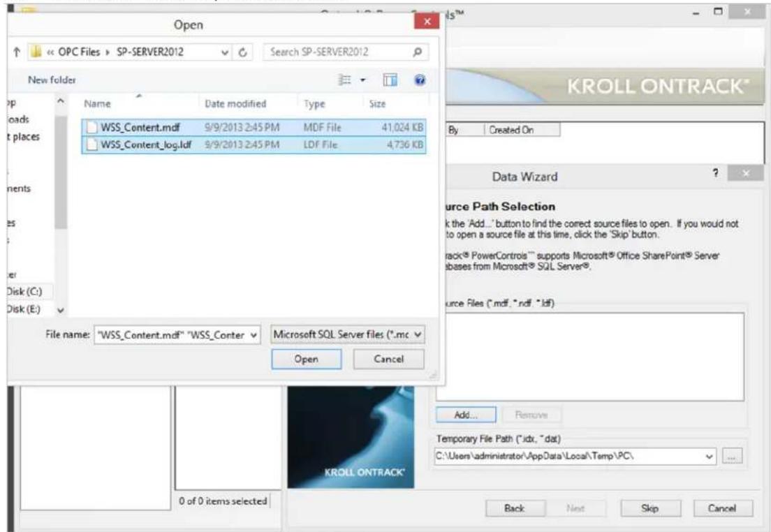This screenshot has height=532, width=771.
Task: Click the Open button
Action: tap(307, 359)
